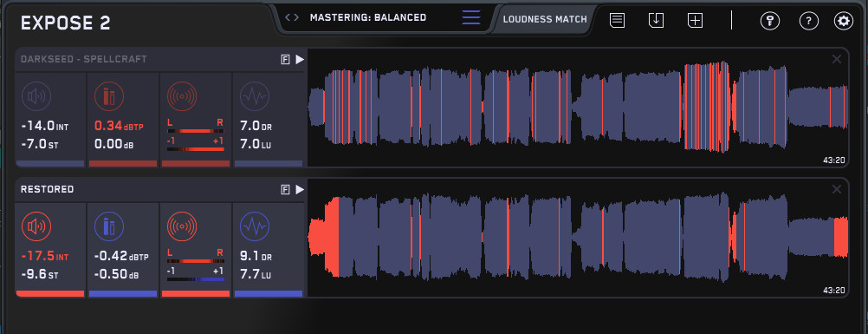
Task: Toggle the F icon on Darkseed - Spellcraft
Action: click(x=286, y=59)
